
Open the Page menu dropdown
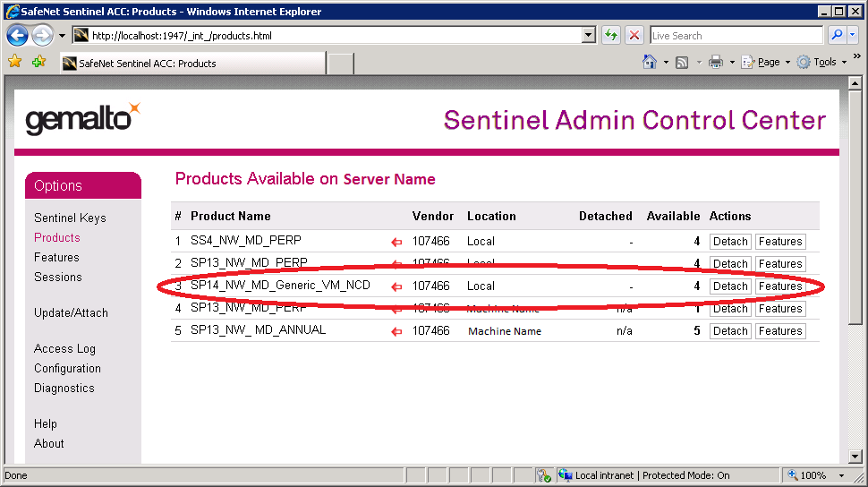tap(768, 62)
